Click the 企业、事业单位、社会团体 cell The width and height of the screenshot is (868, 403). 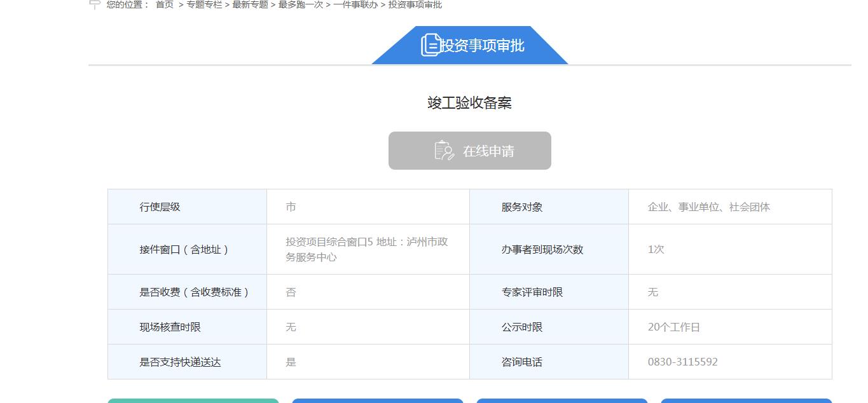click(x=708, y=207)
